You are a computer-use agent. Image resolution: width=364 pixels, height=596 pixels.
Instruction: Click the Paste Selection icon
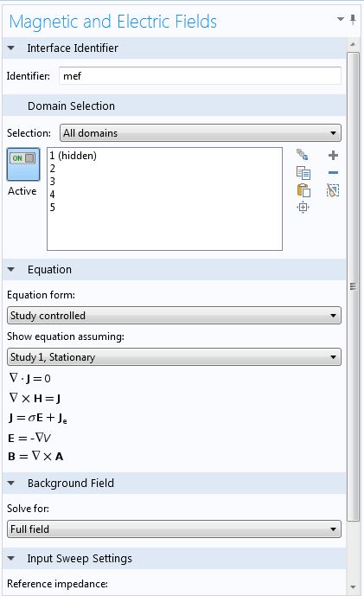click(303, 190)
